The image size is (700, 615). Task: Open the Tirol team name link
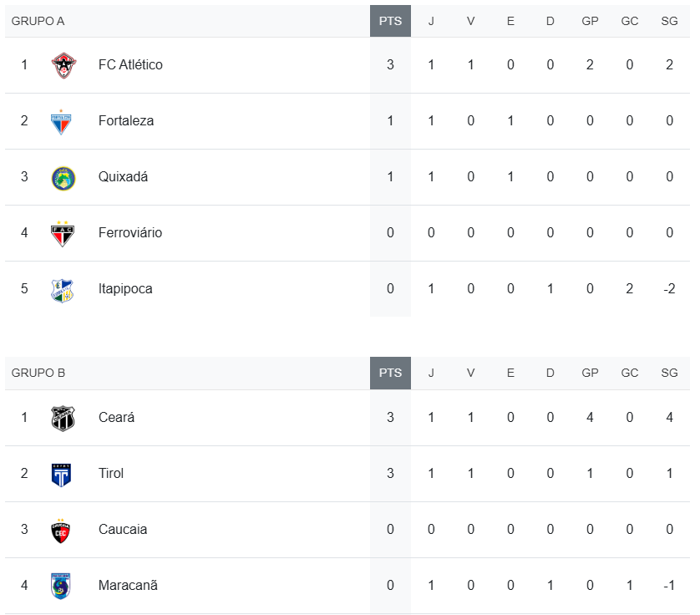click(x=111, y=474)
